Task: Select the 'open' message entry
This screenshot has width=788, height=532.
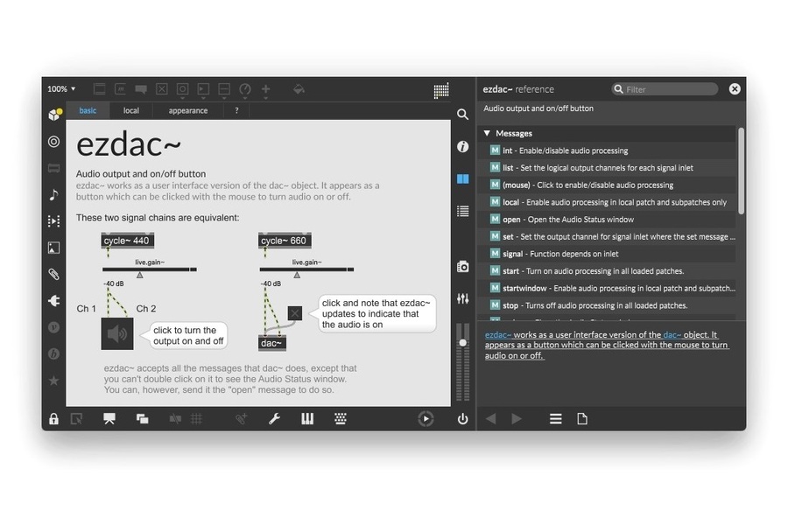Action: click(x=607, y=220)
